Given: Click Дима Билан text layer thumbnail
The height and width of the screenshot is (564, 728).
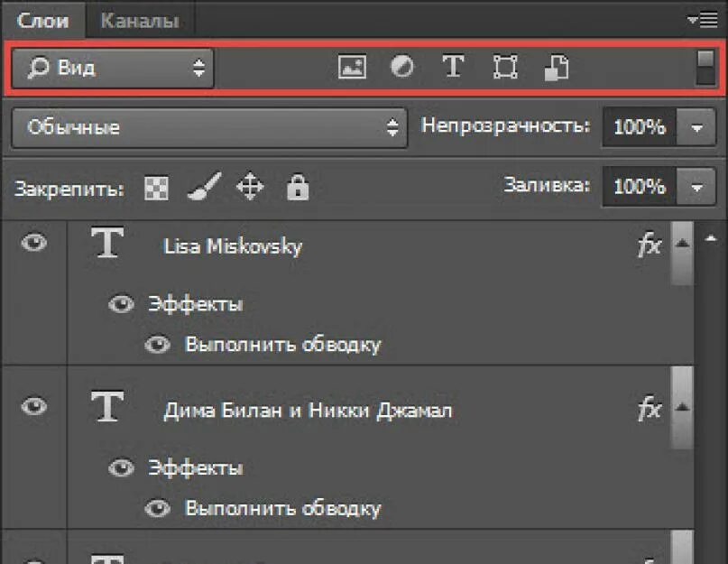Looking at the screenshot, I should coord(107,406).
